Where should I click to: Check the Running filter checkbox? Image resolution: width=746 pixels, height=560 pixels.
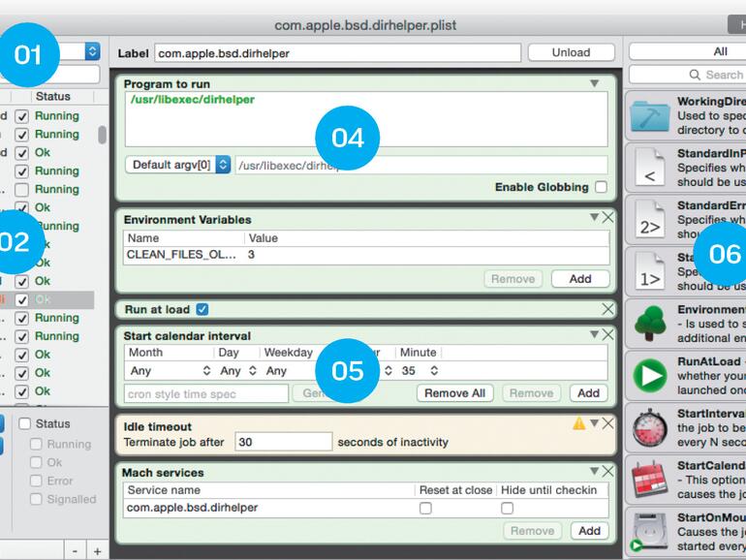click(x=36, y=444)
